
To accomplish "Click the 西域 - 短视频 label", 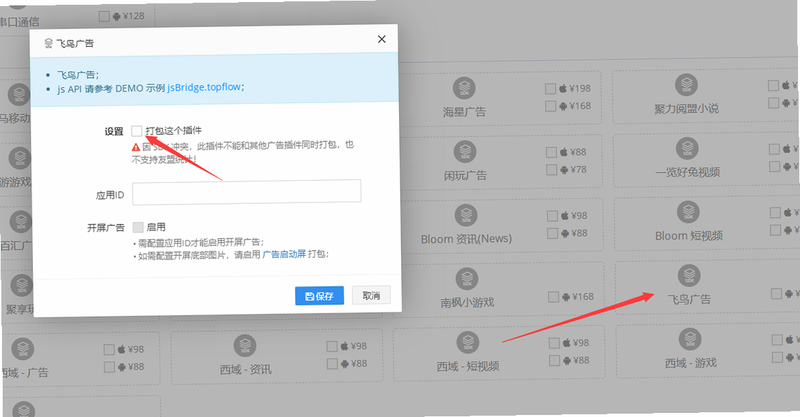I will [468, 366].
